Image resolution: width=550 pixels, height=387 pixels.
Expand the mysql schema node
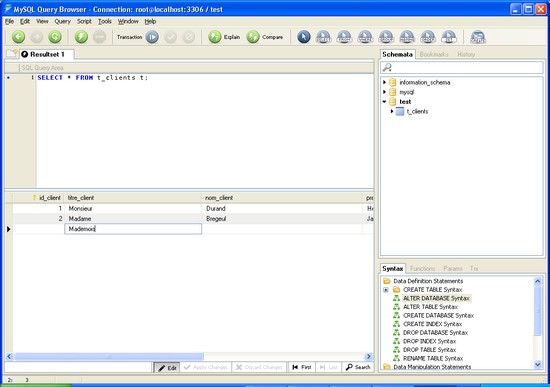click(x=384, y=92)
